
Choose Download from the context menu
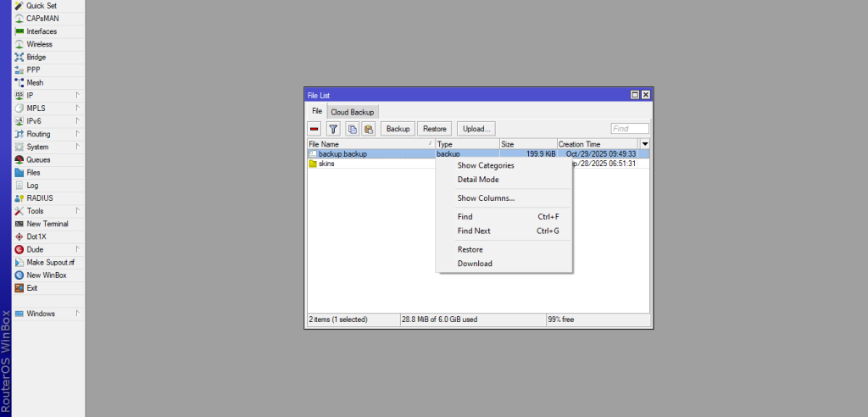pyautogui.click(x=475, y=264)
